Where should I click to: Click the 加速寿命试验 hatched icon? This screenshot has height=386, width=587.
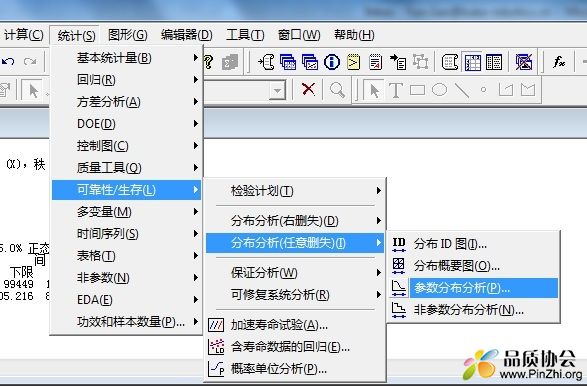(x=216, y=325)
